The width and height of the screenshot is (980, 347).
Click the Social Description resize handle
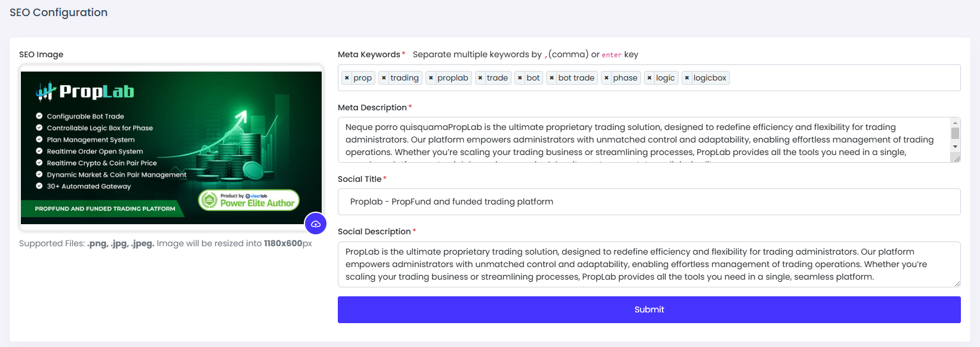coord(957,284)
